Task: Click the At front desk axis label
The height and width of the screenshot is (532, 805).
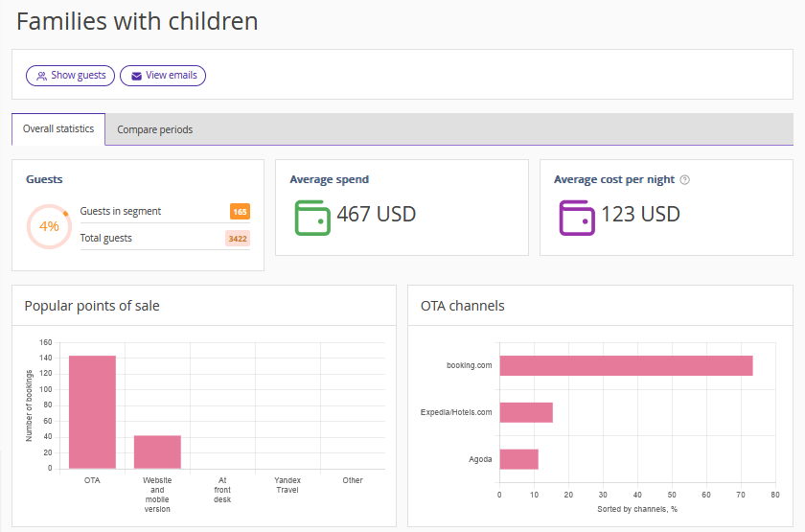Action: click(x=222, y=489)
